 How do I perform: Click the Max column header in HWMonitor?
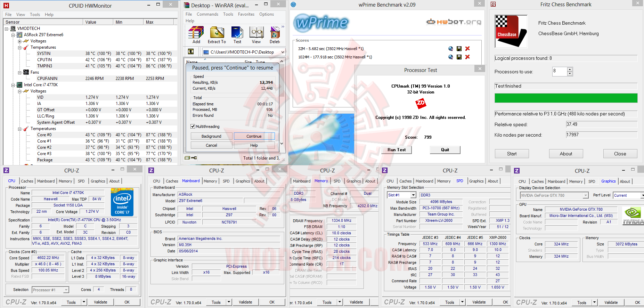159,22
